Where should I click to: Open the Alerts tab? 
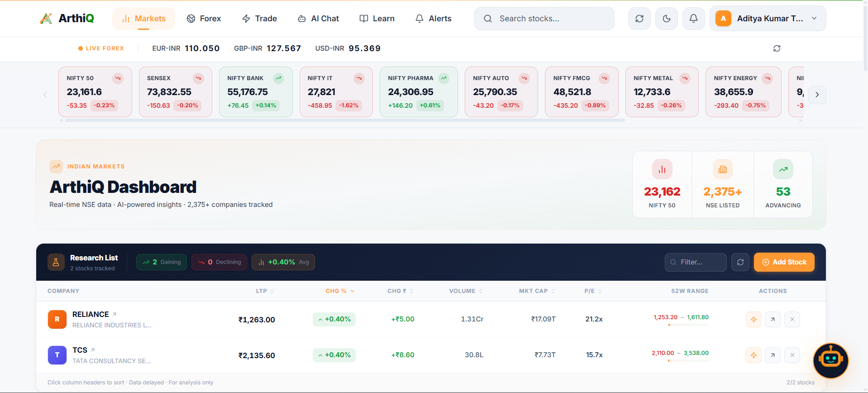tap(433, 19)
